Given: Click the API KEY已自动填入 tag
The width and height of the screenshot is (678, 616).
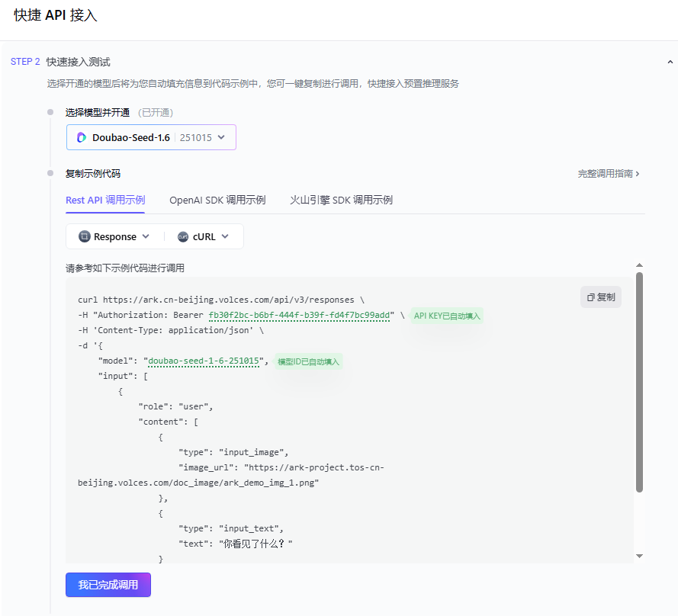Looking at the screenshot, I should coord(447,316).
